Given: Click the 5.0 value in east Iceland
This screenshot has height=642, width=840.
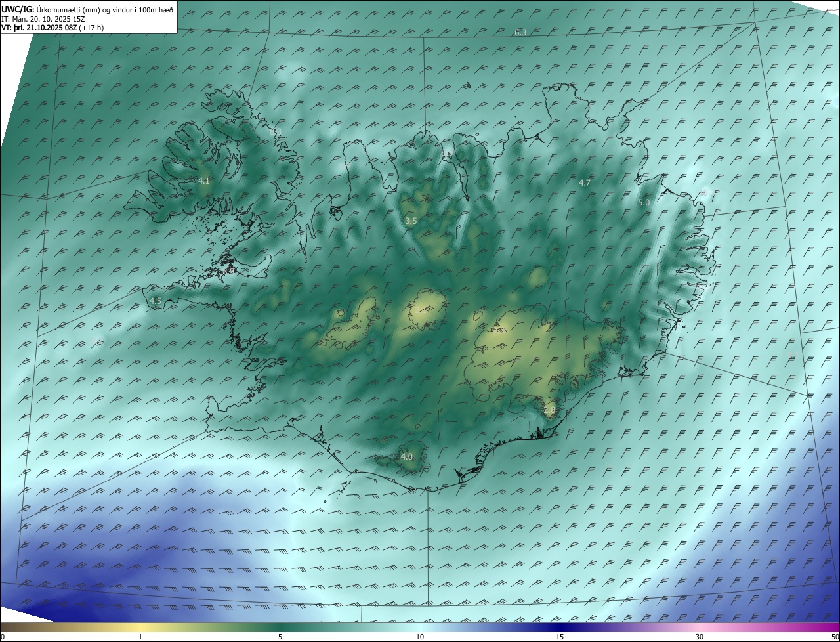Looking at the screenshot, I should point(644,203).
